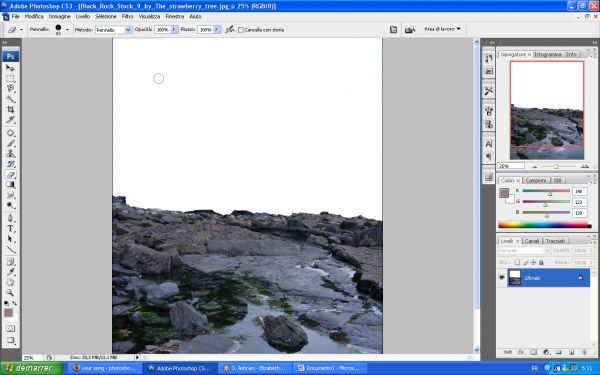
Task: Switch to the Canali tab
Action: (532, 241)
